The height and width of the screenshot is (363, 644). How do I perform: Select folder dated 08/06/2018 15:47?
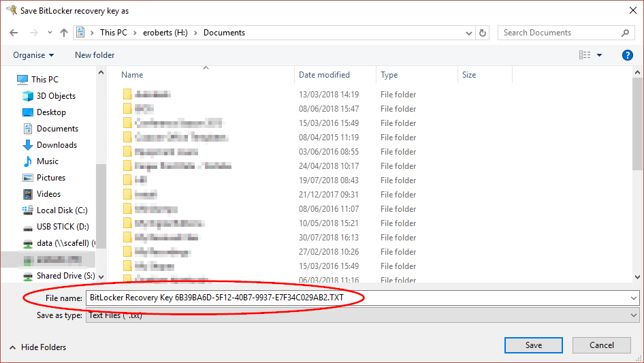point(269,109)
